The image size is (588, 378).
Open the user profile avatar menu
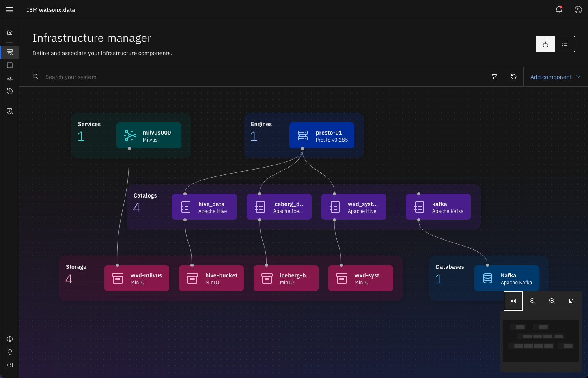coord(578,10)
